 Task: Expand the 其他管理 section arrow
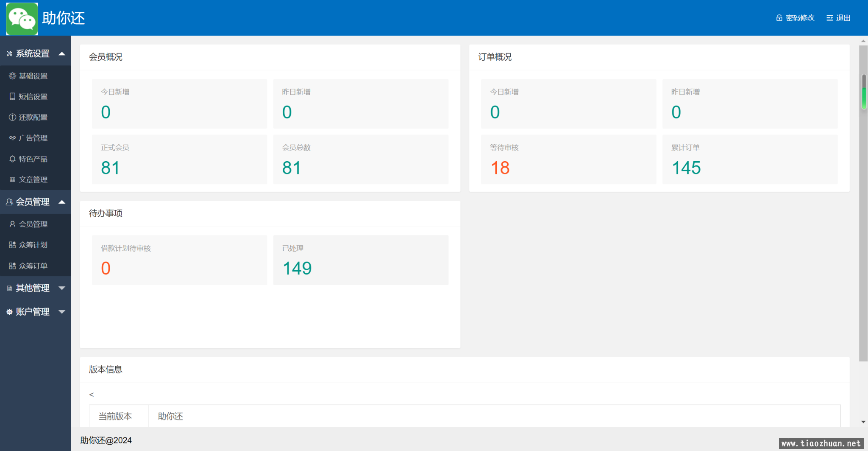point(62,288)
